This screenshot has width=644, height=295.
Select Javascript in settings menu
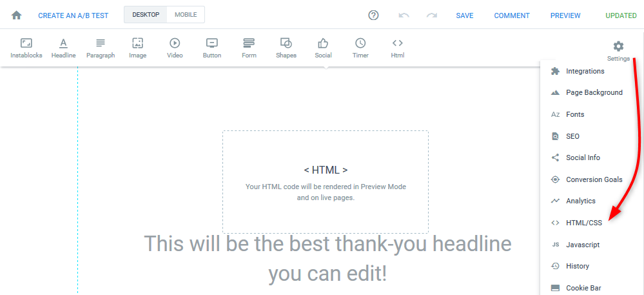tap(582, 245)
